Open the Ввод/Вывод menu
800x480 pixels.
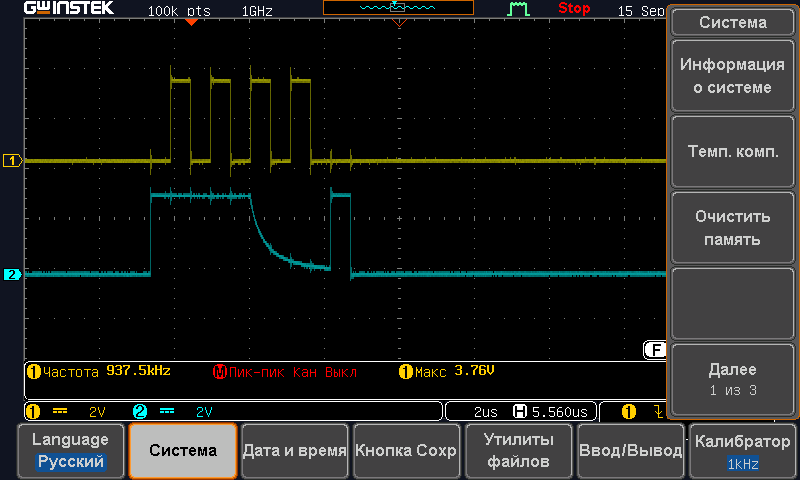pos(630,450)
